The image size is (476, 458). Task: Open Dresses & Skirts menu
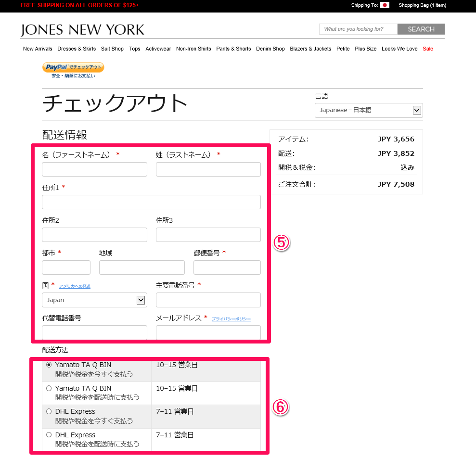77,49
